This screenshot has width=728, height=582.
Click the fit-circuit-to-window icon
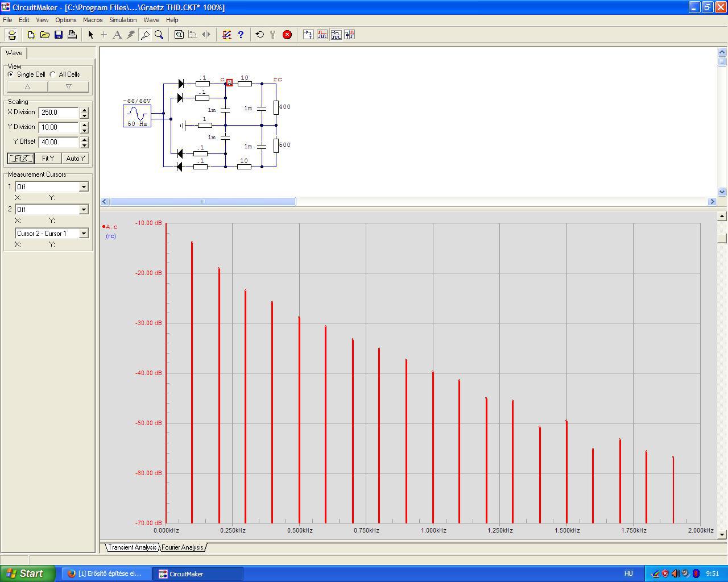[x=179, y=35]
